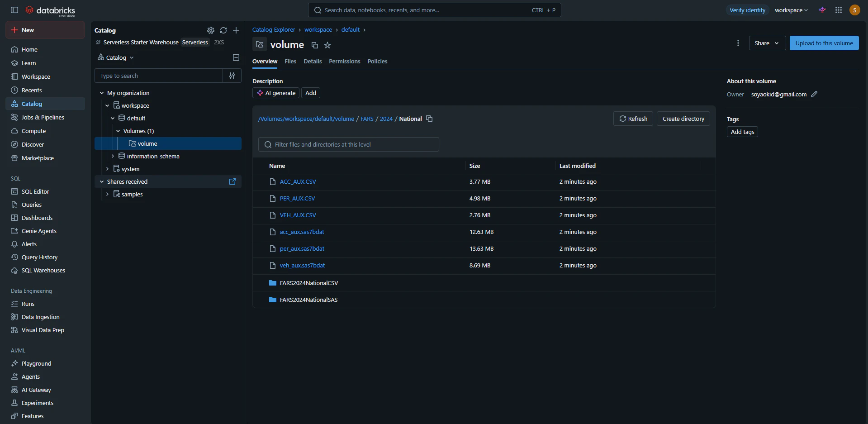Click AI generate description button

276,93
